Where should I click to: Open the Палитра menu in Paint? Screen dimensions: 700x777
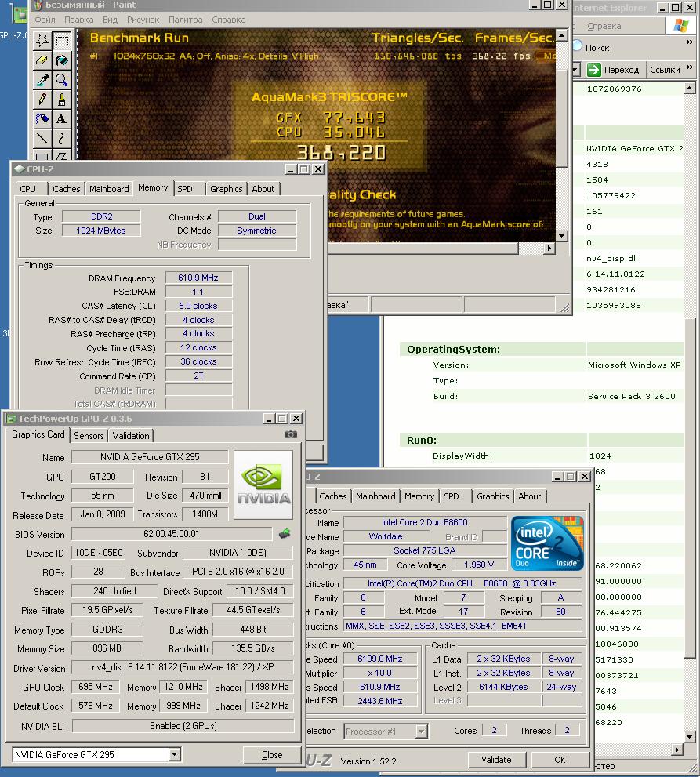click(x=185, y=20)
